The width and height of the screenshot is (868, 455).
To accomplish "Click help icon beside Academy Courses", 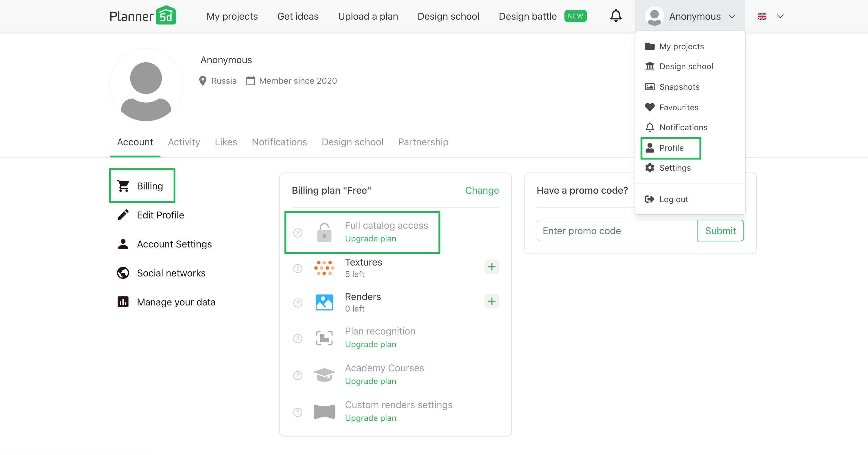I will pos(297,375).
